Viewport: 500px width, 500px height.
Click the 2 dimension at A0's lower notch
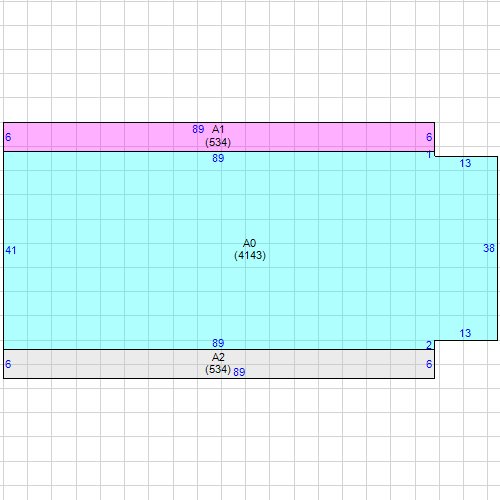coord(429,345)
